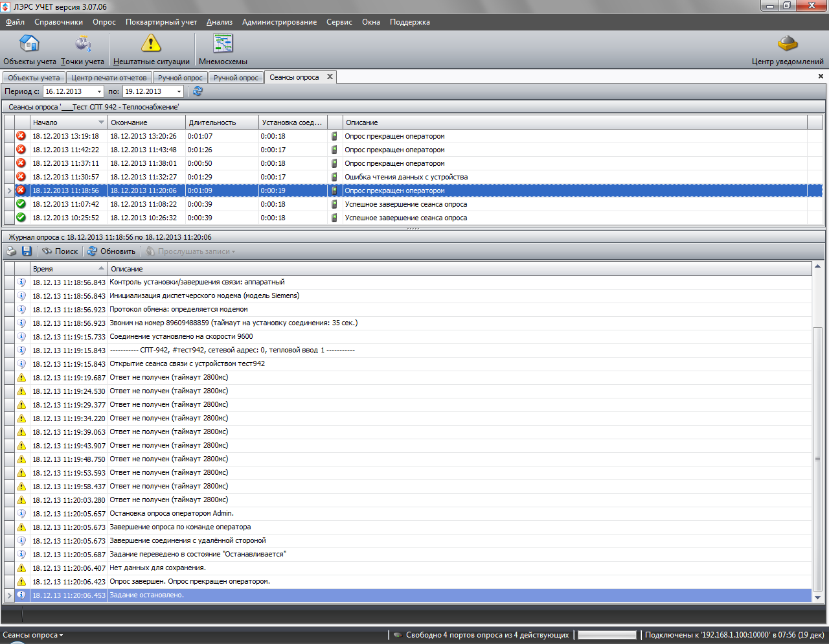Click the journal scrollbar up arrow
The image size is (829, 644).
817,266
